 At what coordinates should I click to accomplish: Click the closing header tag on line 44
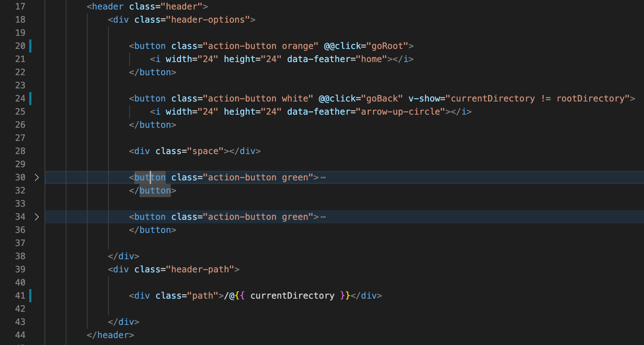[x=111, y=335]
